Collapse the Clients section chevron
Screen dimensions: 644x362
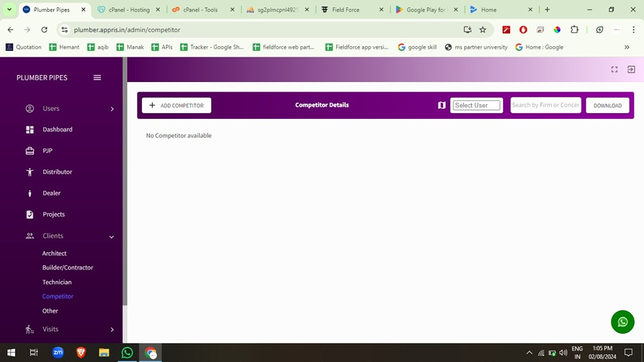[x=111, y=236]
